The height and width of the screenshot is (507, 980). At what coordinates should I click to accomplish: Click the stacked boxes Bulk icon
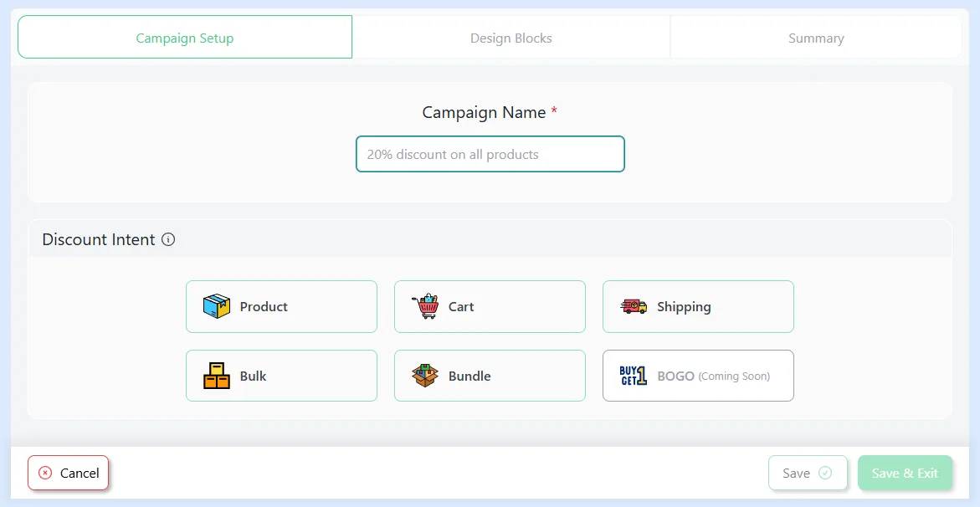(217, 376)
